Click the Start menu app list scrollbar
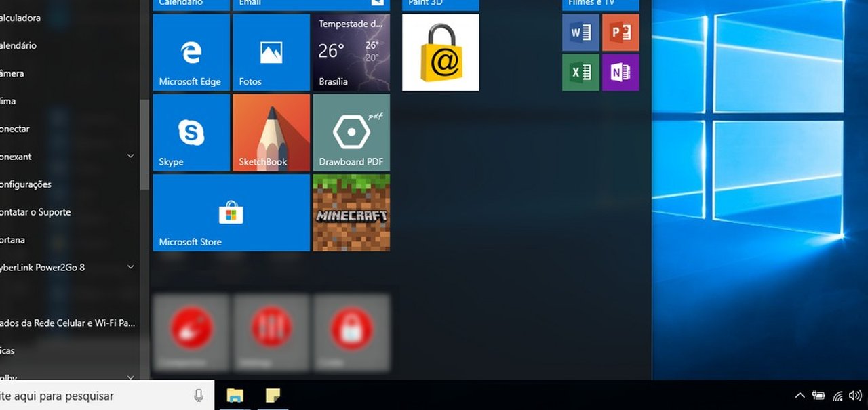Screen dimensions: 868x410 click(144, 145)
